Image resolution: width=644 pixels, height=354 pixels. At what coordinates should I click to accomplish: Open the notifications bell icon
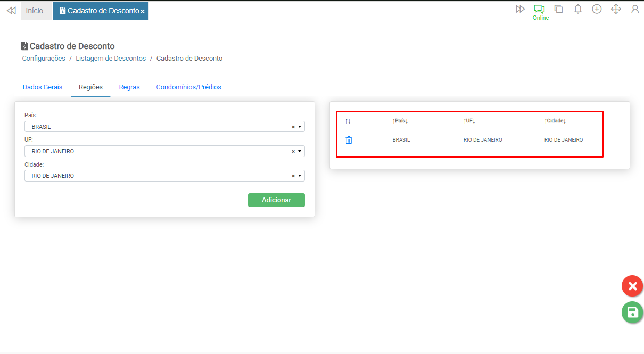(577, 9)
